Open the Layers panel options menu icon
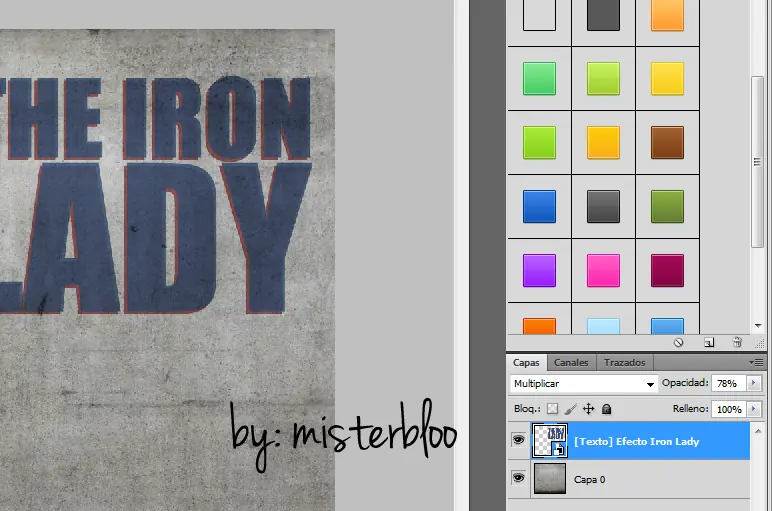 tap(756, 362)
